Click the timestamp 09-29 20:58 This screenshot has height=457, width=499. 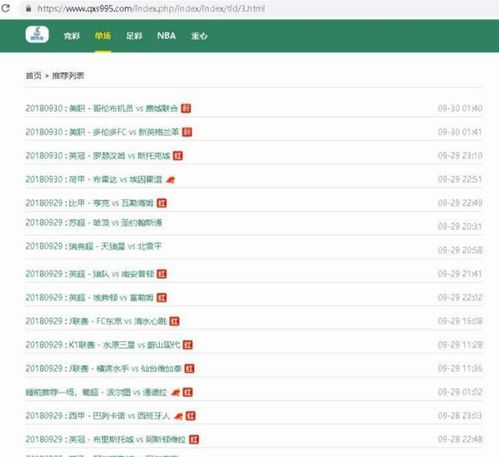coord(460,250)
